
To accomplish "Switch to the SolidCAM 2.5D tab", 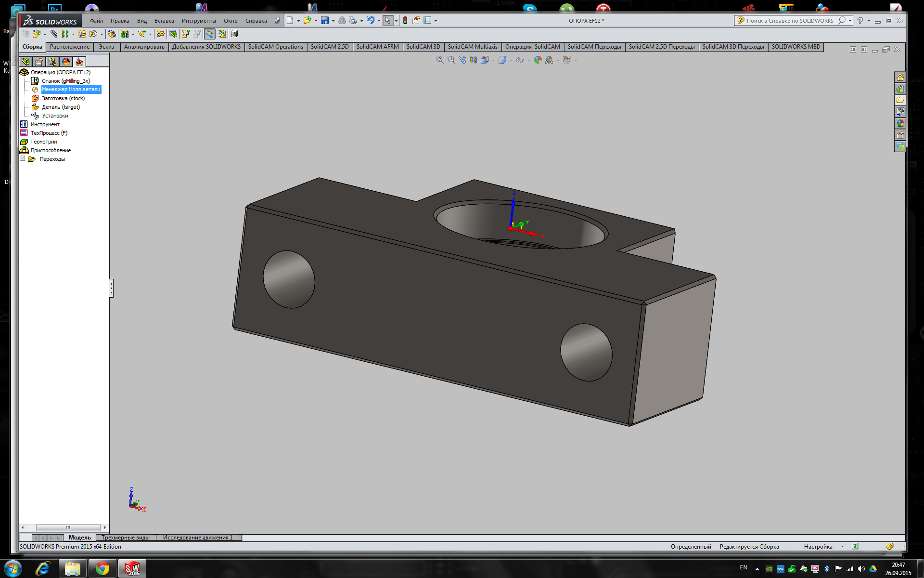I will coord(329,47).
